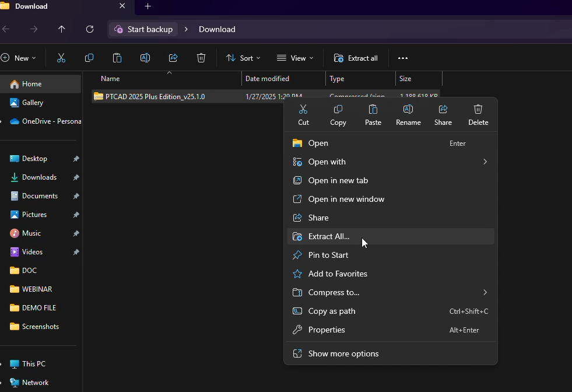Select Rename in the context menu
The height and width of the screenshot is (392, 572).
pos(408,115)
